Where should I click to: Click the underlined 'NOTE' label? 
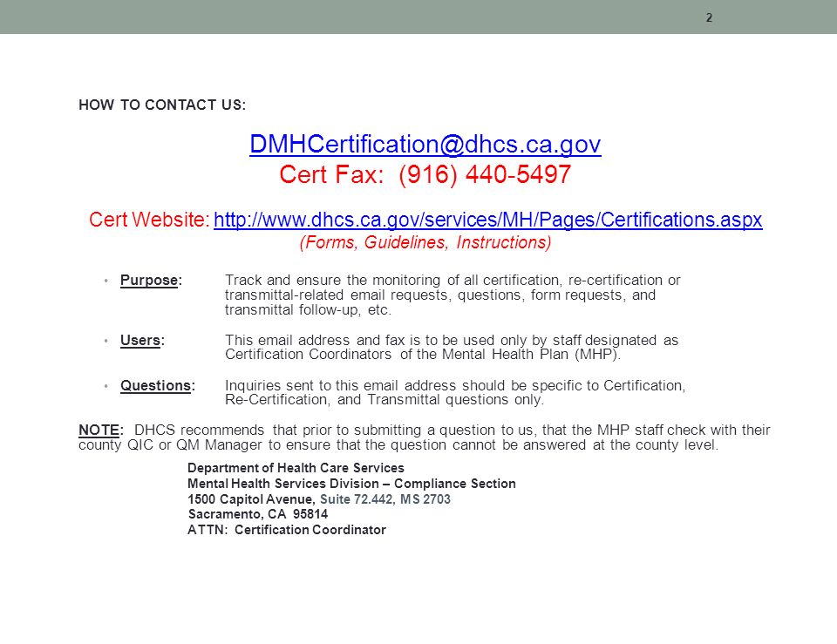click(99, 430)
